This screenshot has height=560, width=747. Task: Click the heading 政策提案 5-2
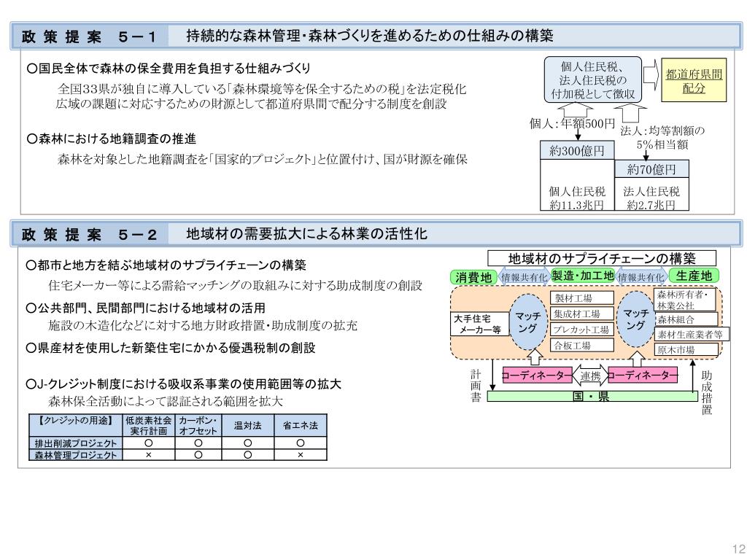click(89, 235)
